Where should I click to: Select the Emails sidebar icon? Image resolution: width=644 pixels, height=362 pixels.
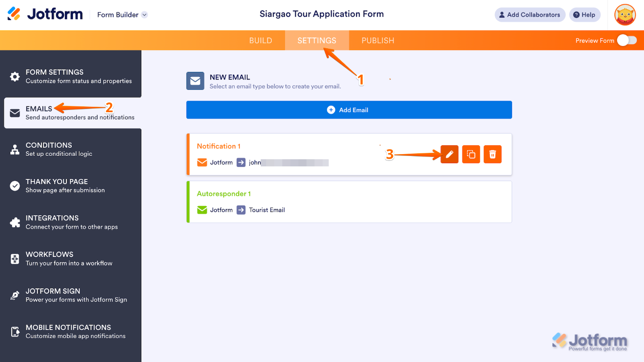(x=14, y=113)
